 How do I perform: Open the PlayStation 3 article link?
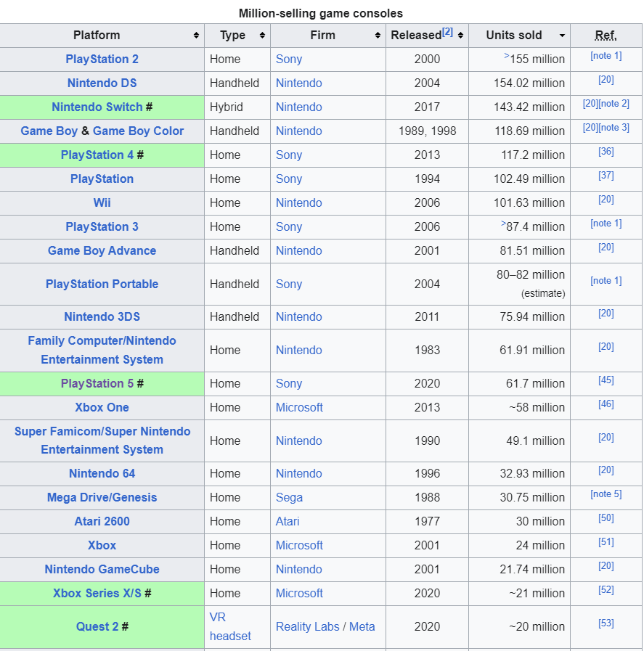click(102, 226)
